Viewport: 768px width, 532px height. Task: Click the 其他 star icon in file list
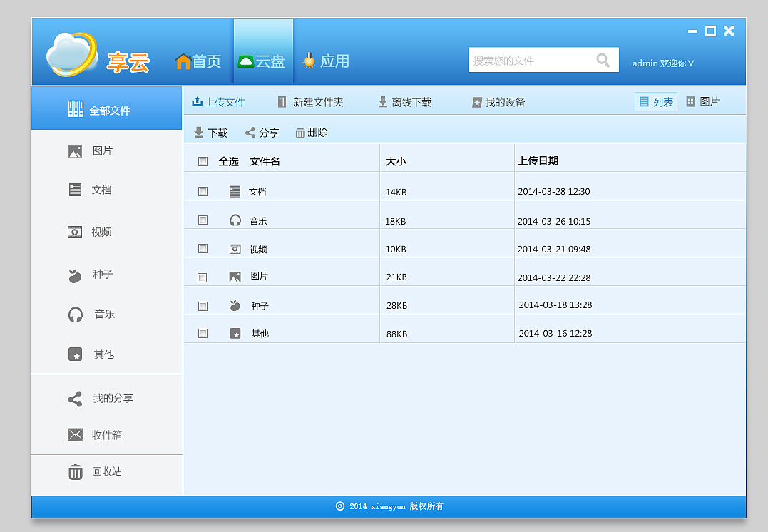pos(235,334)
